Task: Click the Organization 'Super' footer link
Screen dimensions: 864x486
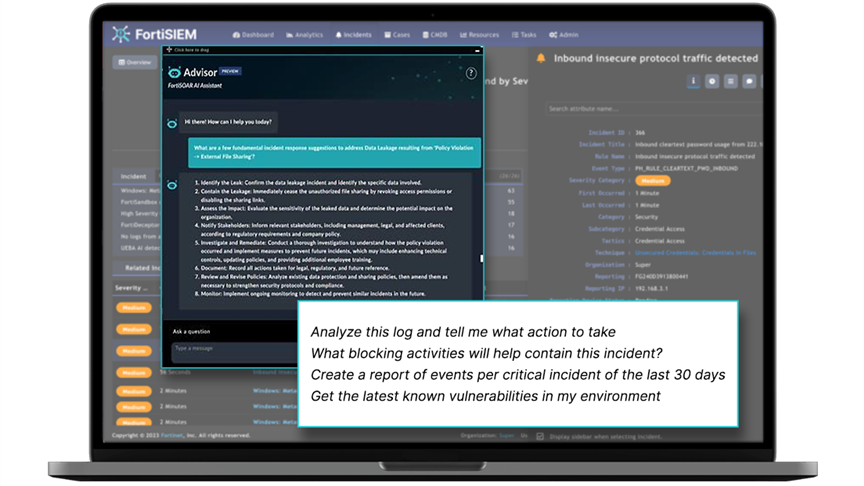Action: coord(506,435)
